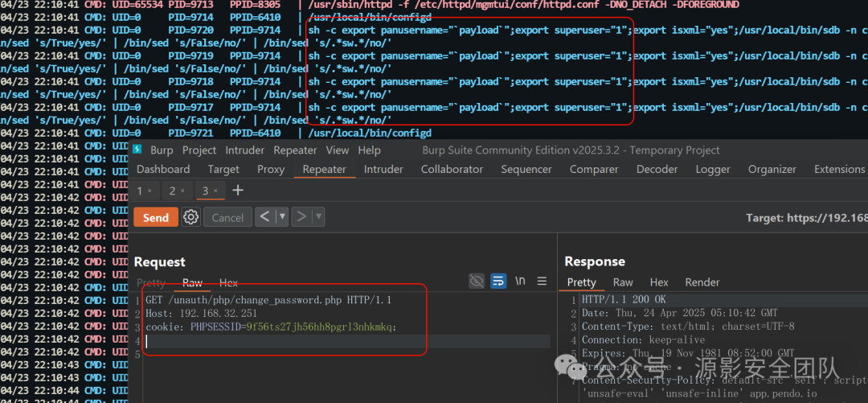Select the Repeater tool tab
Viewport: 868px width, 403px height.
[325, 169]
